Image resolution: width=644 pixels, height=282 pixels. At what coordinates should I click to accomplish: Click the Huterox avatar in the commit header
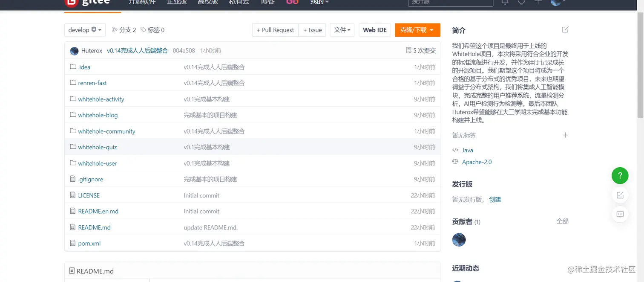pos(74,51)
